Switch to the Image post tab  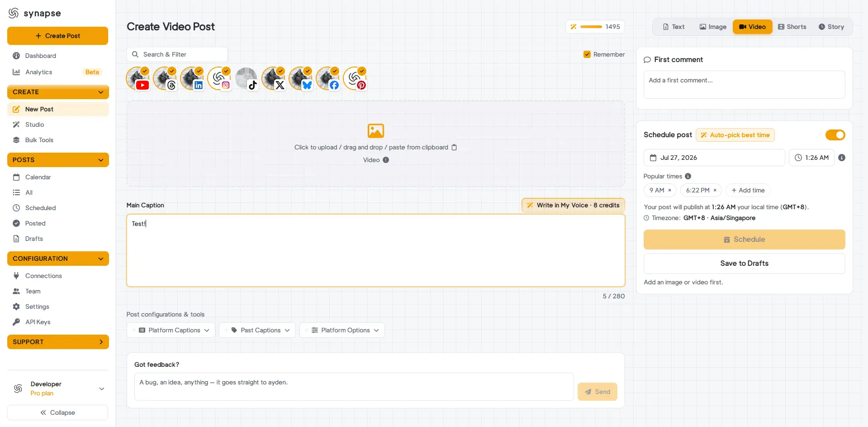(x=713, y=27)
